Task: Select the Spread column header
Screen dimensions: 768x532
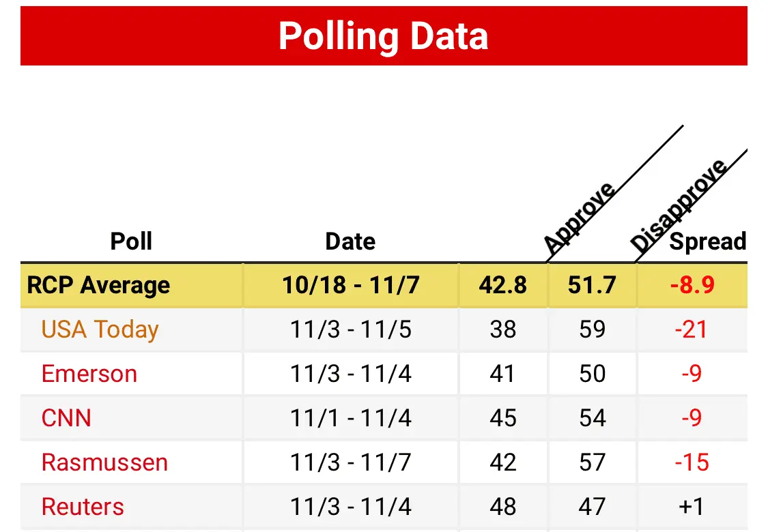Action: click(708, 241)
